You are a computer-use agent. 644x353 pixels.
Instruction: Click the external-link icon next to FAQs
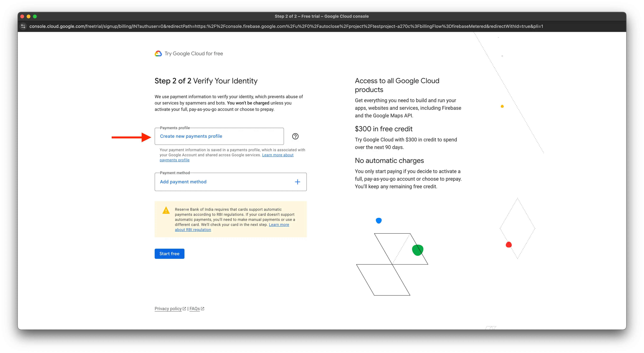point(203,309)
